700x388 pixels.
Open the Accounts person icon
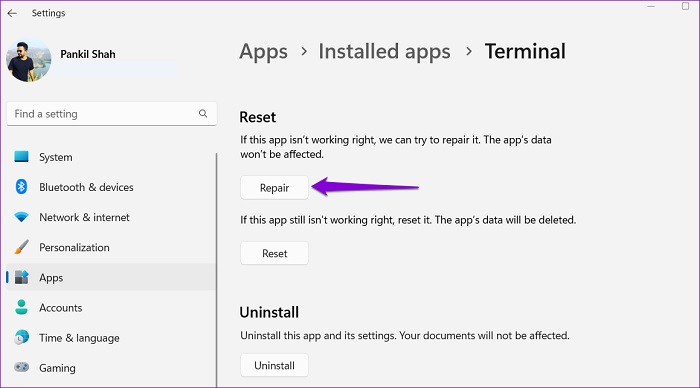click(x=21, y=307)
